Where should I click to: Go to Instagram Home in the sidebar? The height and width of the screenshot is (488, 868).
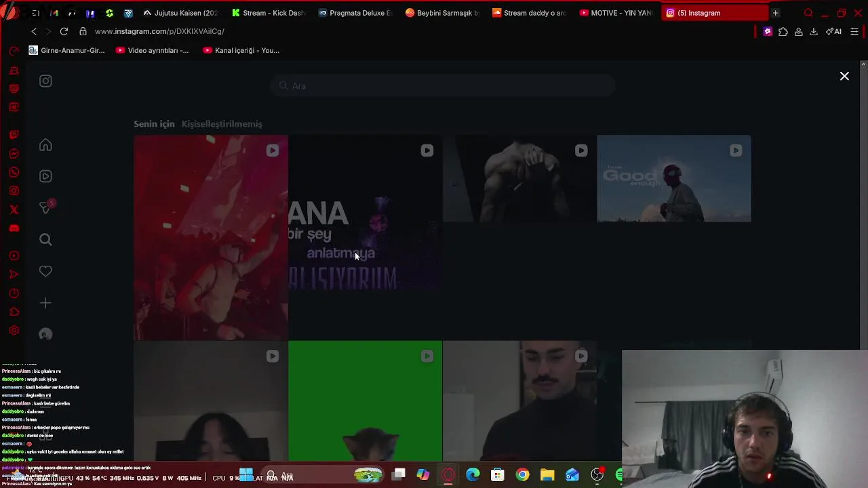point(45,145)
